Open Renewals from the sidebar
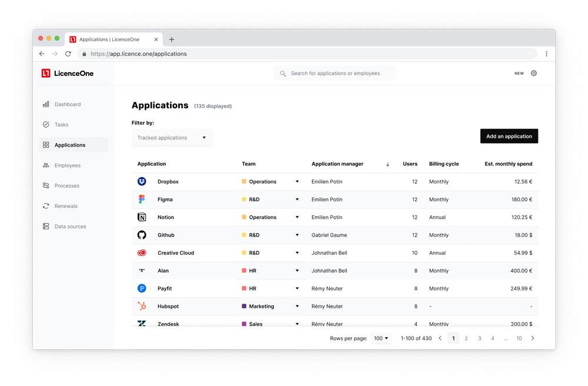Image resolution: width=588 pixels, height=386 pixels. click(x=73, y=206)
